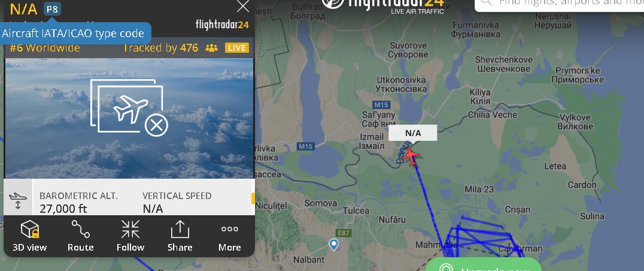Screen dimensions: 644x271
Task: Open the 3D view
Action: pyautogui.click(x=29, y=236)
